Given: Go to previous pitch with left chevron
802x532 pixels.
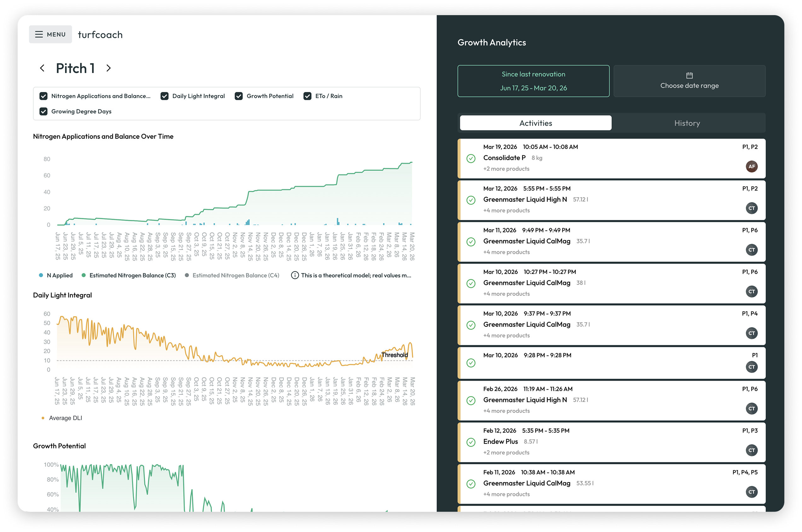Looking at the screenshot, I should pos(42,68).
